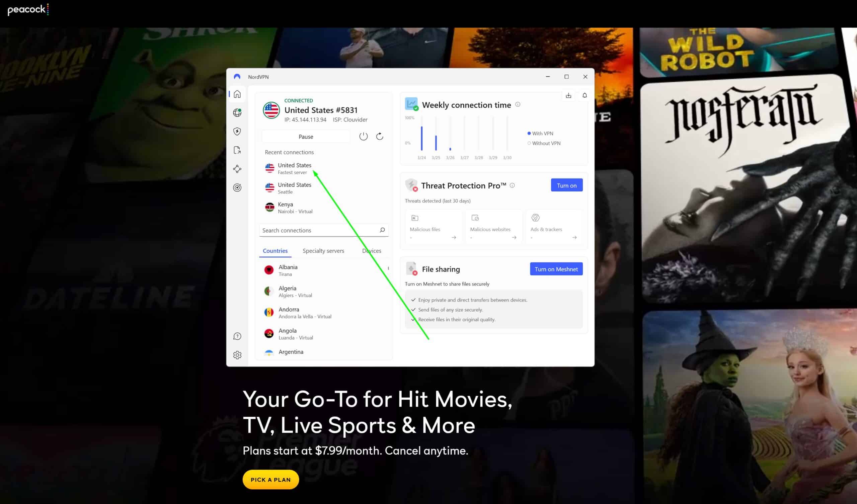
Task: Open the Threat Protection shield sidebar icon
Action: click(237, 131)
